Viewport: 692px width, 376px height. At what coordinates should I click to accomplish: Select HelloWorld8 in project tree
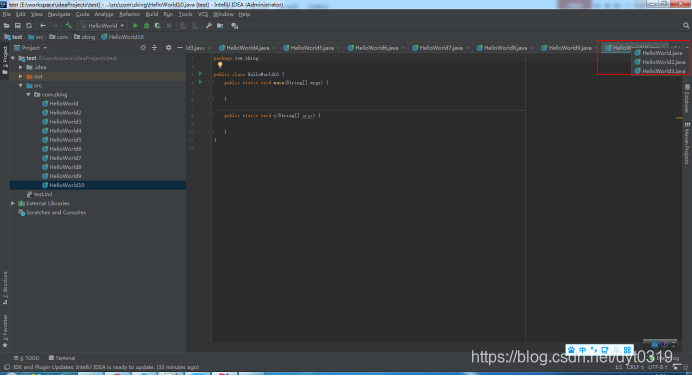65,167
